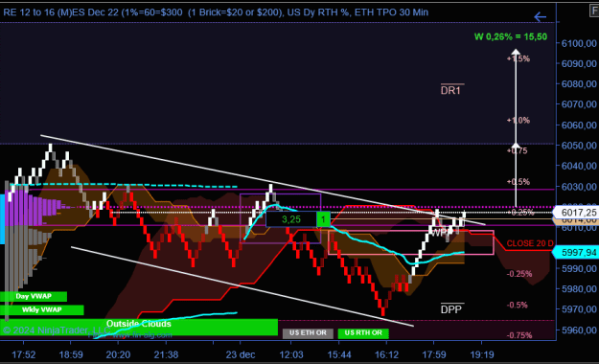Click the 19:19 time axis label
Image resolution: width=599 pixels, height=364 pixels.
pos(482,354)
